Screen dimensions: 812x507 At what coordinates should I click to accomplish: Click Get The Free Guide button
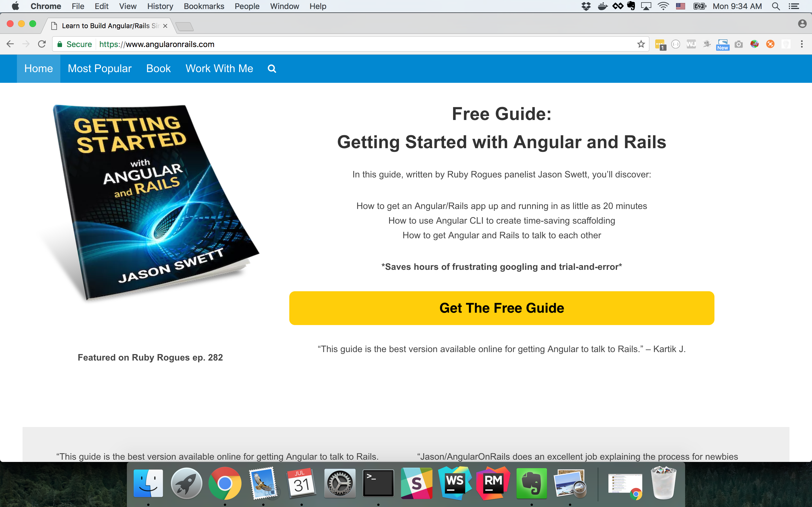pos(502,308)
